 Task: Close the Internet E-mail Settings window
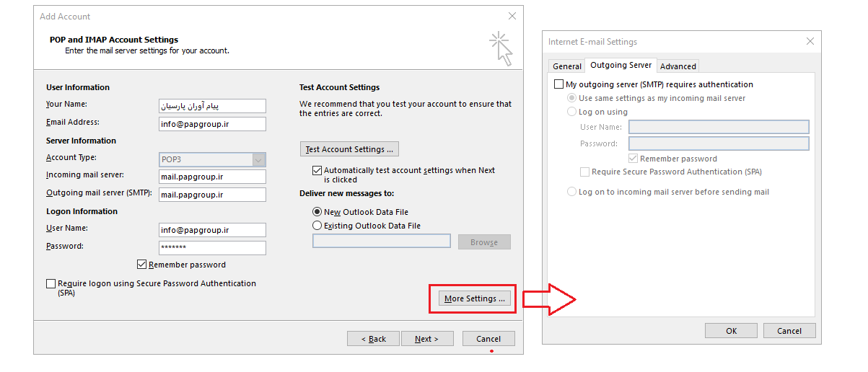[x=810, y=42]
